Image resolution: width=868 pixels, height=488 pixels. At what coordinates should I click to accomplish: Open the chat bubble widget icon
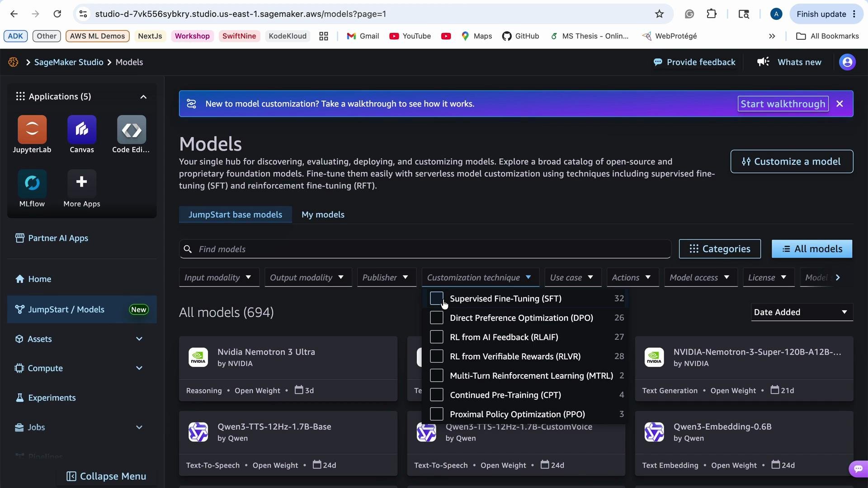[858, 469]
